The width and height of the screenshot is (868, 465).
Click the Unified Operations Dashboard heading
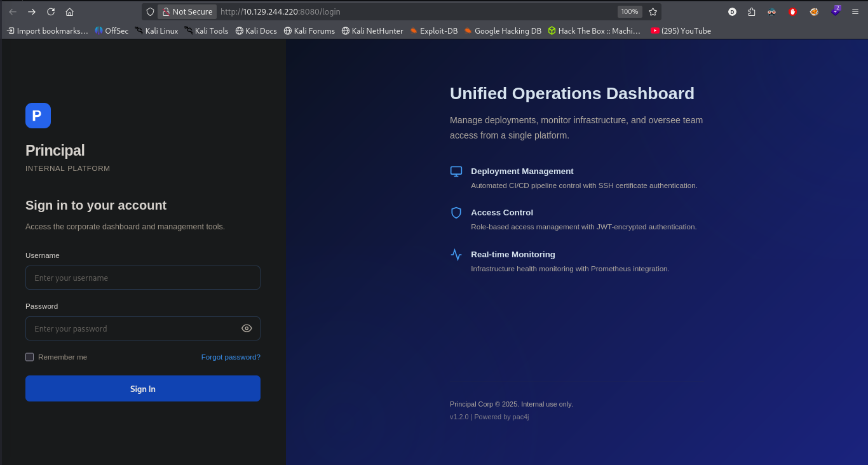coord(572,93)
